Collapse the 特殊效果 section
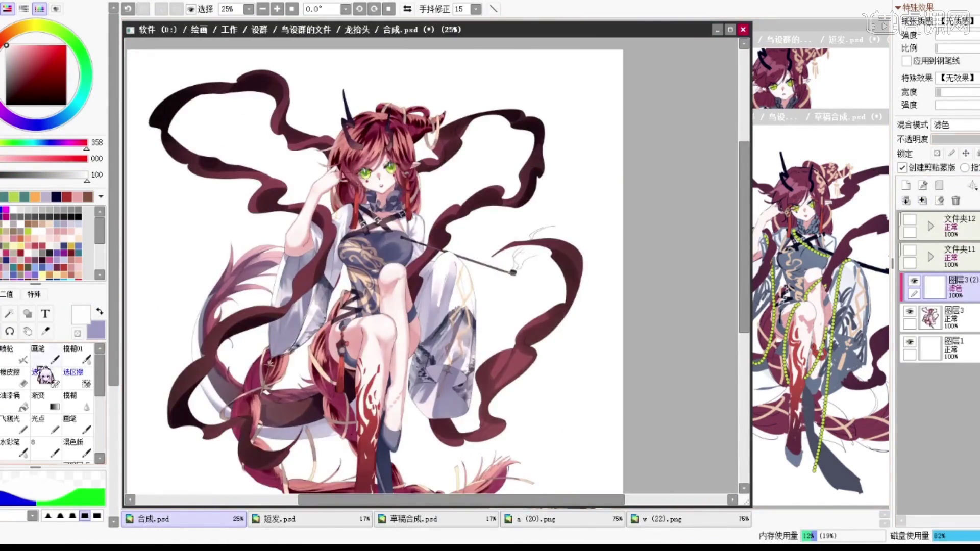The width and height of the screenshot is (980, 551). [x=898, y=7]
